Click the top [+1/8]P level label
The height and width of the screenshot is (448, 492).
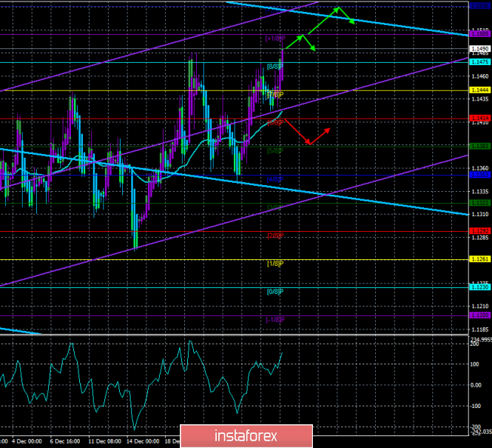tap(274, 39)
